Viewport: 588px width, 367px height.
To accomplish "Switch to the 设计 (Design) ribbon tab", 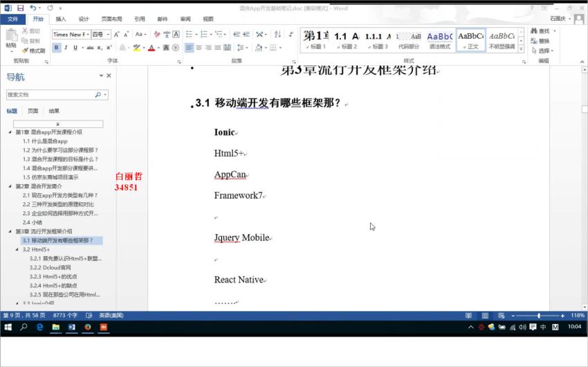I will [x=84, y=19].
